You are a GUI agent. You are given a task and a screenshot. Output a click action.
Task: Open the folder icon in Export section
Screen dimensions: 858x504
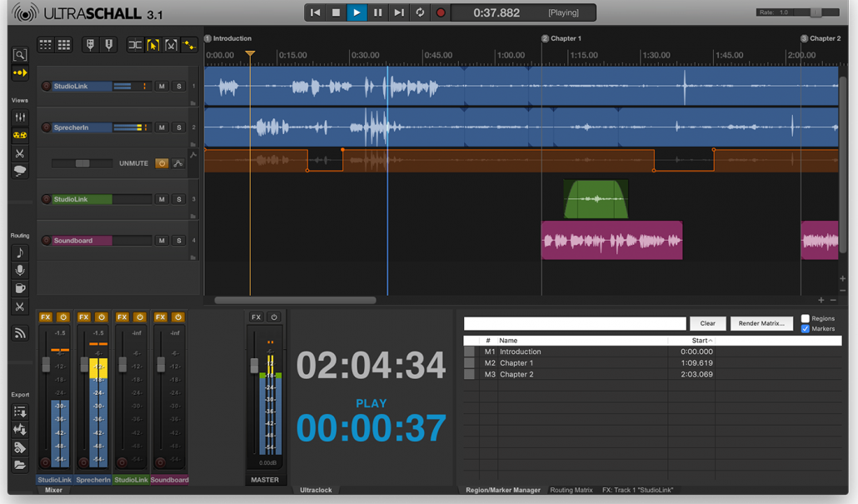(20, 465)
